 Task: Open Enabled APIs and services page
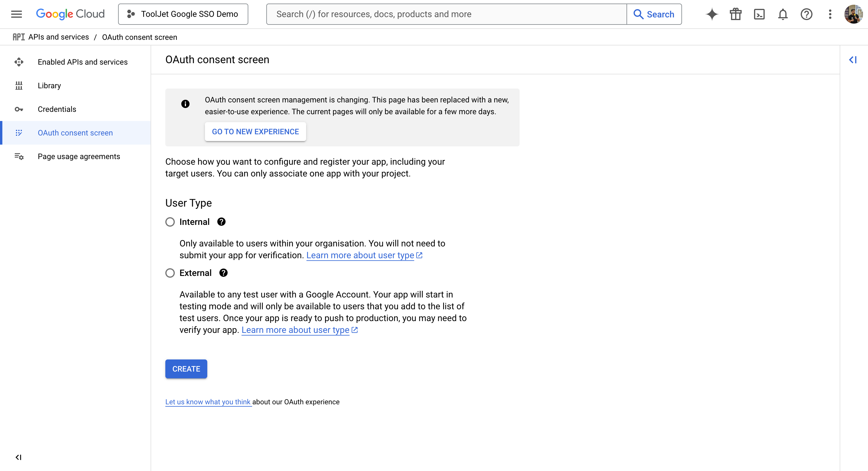tap(83, 62)
